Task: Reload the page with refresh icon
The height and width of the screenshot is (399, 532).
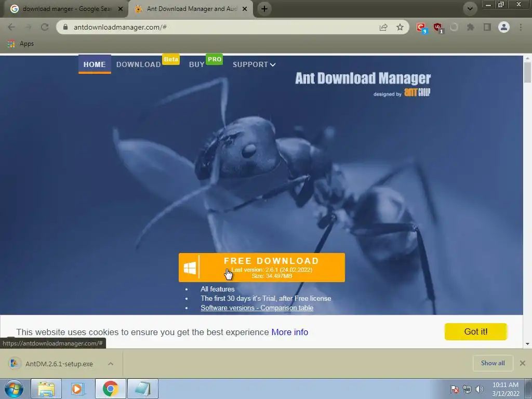Action: tap(45, 27)
